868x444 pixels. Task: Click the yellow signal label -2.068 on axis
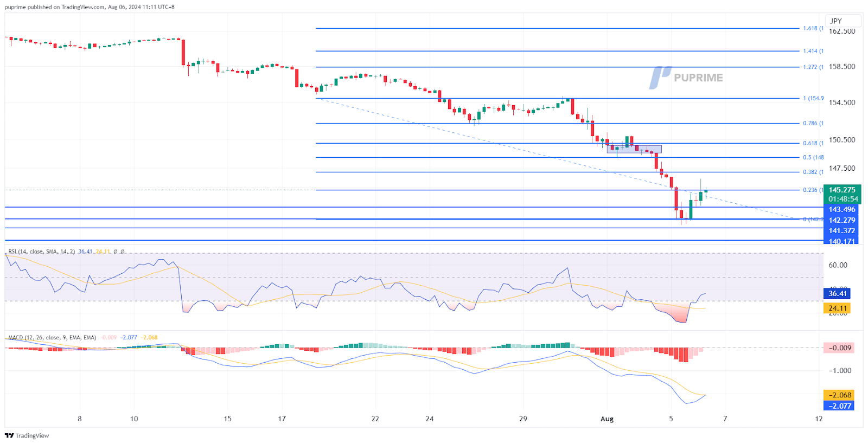click(839, 395)
